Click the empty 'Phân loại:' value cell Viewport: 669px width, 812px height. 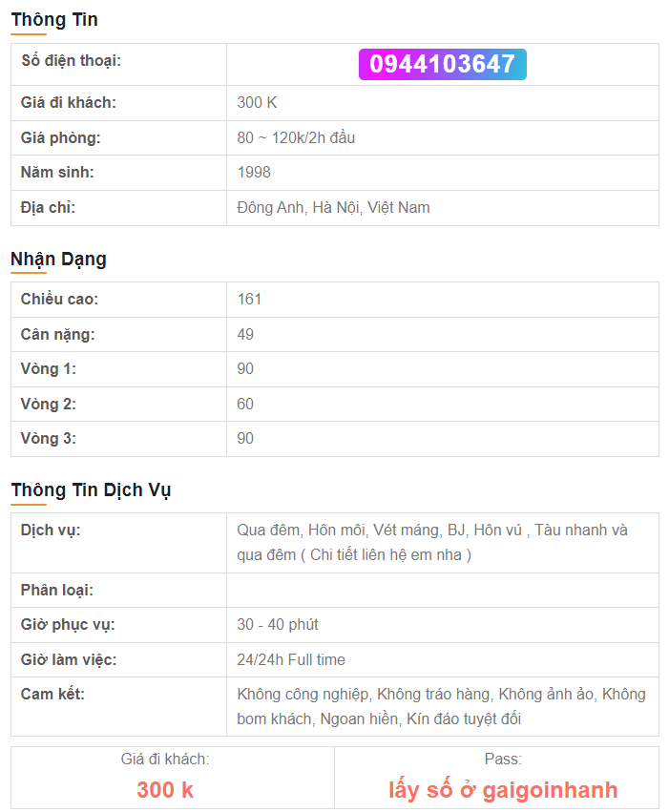(x=443, y=591)
